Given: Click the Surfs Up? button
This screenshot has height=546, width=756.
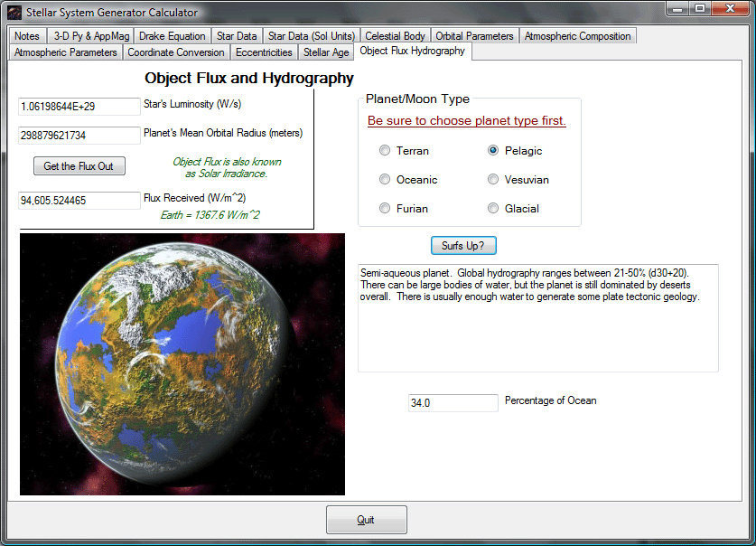Looking at the screenshot, I should click(x=463, y=246).
